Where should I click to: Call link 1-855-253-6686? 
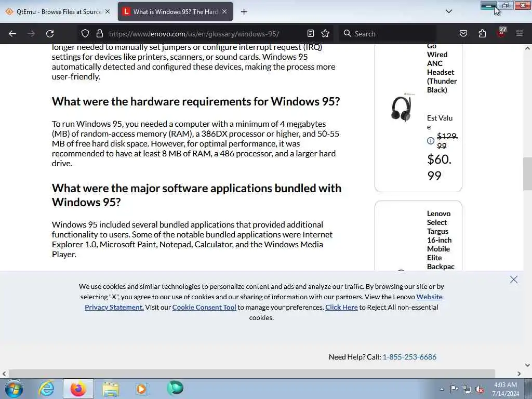[409, 357]
